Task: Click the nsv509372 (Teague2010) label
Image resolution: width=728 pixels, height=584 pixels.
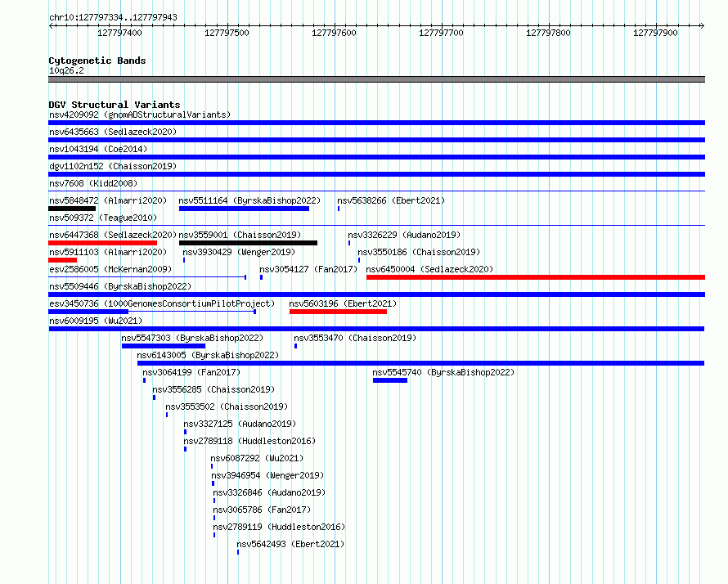Action: 103,218
